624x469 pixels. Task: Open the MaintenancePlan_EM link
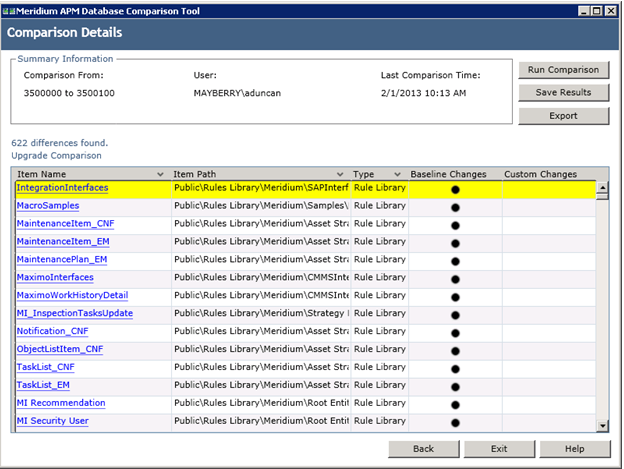click(62, 259)
